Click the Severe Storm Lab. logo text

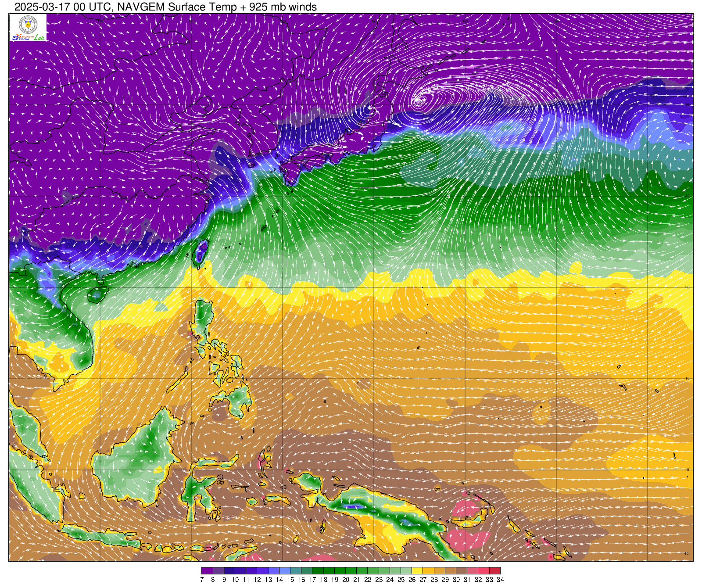(28, 38)
